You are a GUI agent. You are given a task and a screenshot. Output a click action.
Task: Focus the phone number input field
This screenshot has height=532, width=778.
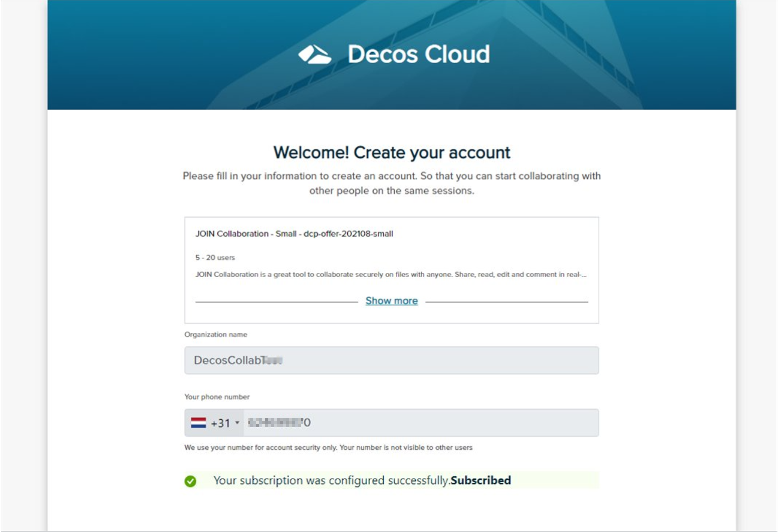[x=421, y=423]
